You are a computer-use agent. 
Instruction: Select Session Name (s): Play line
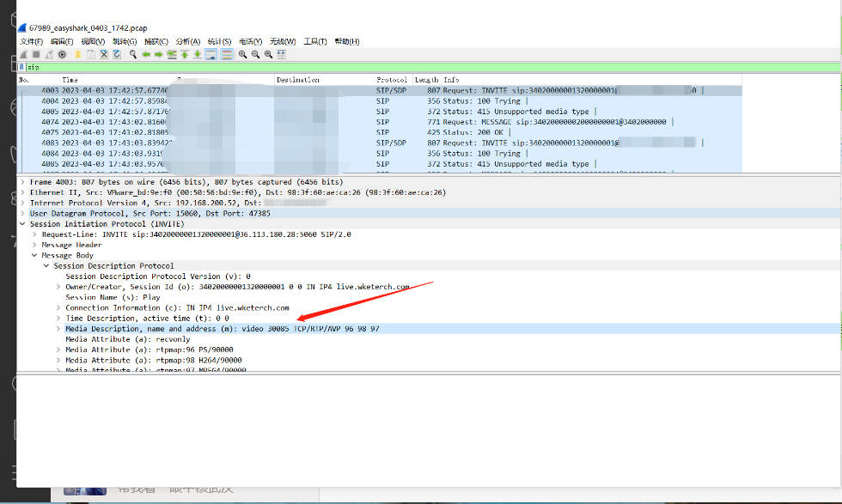tap(113, 297)
